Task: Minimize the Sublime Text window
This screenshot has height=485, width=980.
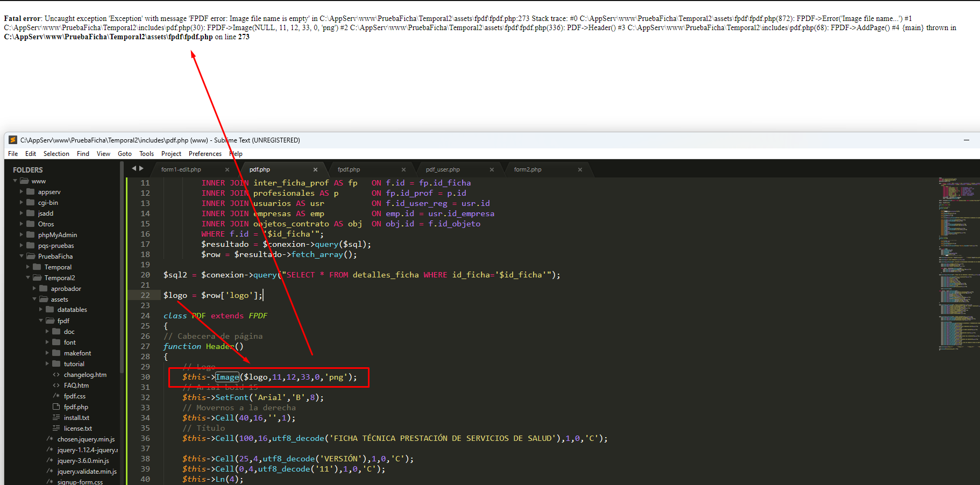Action: point(967,140)
